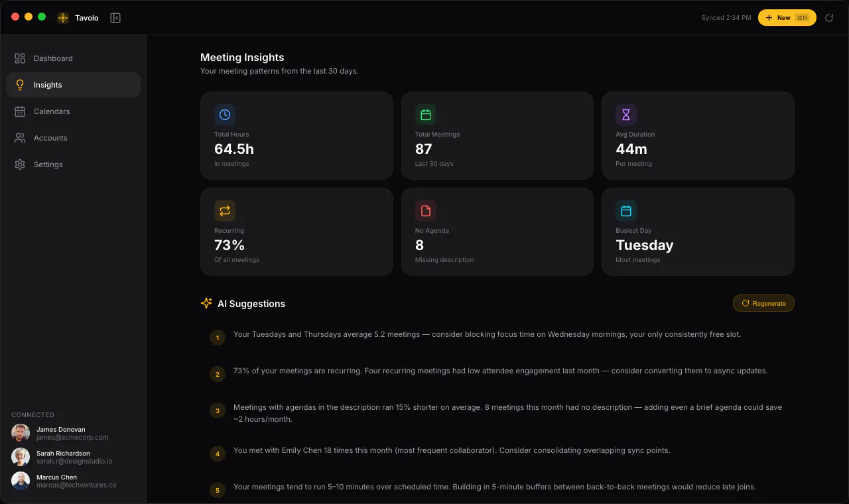Click the AI Suggestions sparkle icon

[x=206, y=303]
